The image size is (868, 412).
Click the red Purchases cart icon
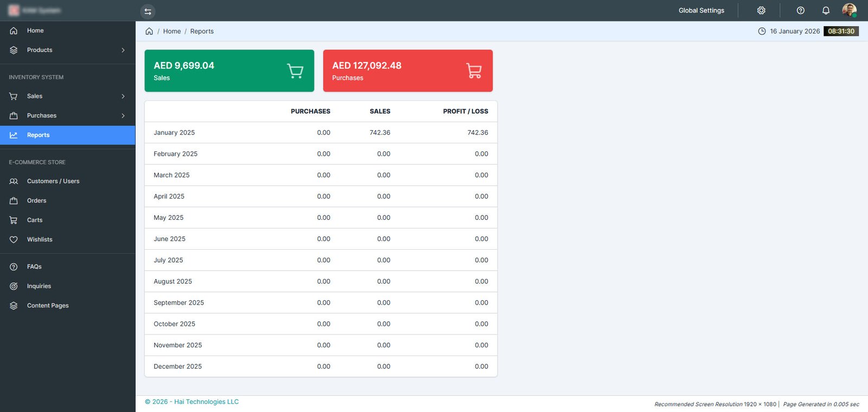(x=474, y=71)
